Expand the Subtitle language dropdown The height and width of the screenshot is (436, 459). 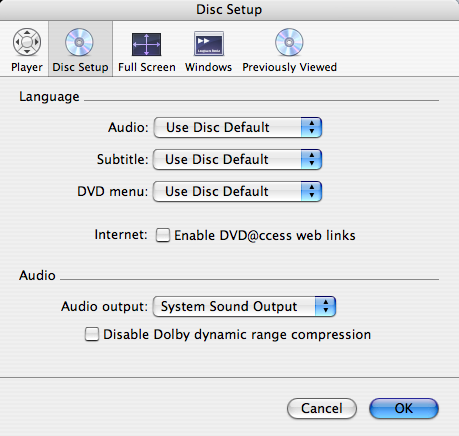pyautogui.click(x=237, y=159)
